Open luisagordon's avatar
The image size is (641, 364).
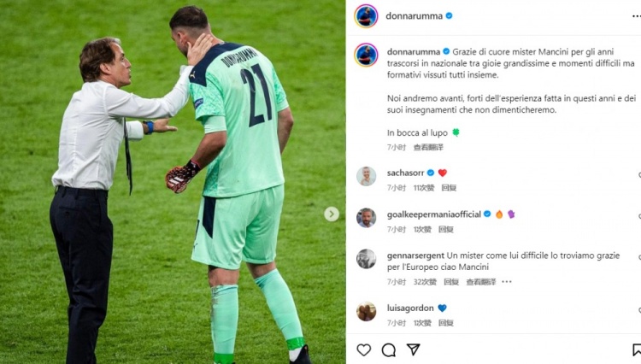(x=366, y=312)
